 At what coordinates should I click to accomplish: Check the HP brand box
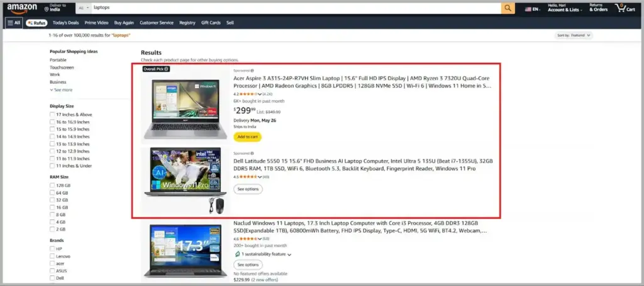pyautogui.click(x=52, y=249)
